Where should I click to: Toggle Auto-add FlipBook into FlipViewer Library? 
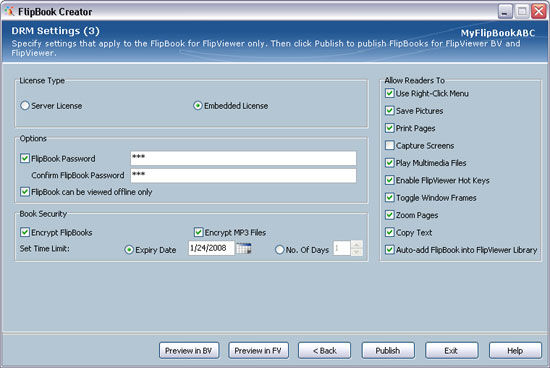(x=389, y=249)
